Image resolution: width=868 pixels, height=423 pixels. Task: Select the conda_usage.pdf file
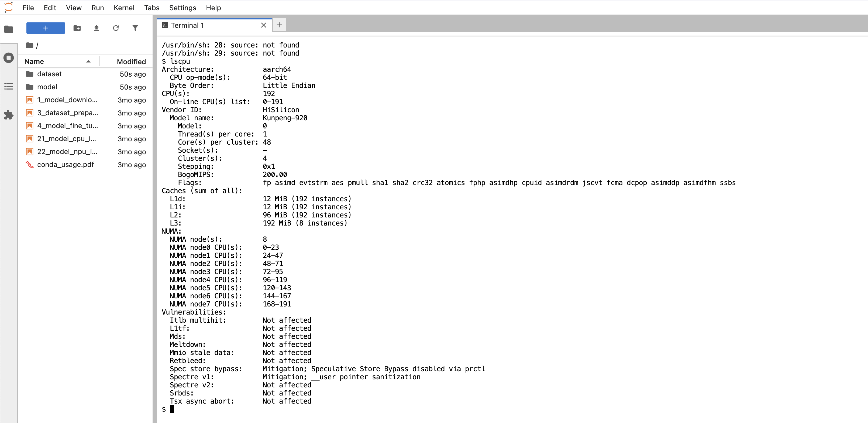[x=65, y=165]
